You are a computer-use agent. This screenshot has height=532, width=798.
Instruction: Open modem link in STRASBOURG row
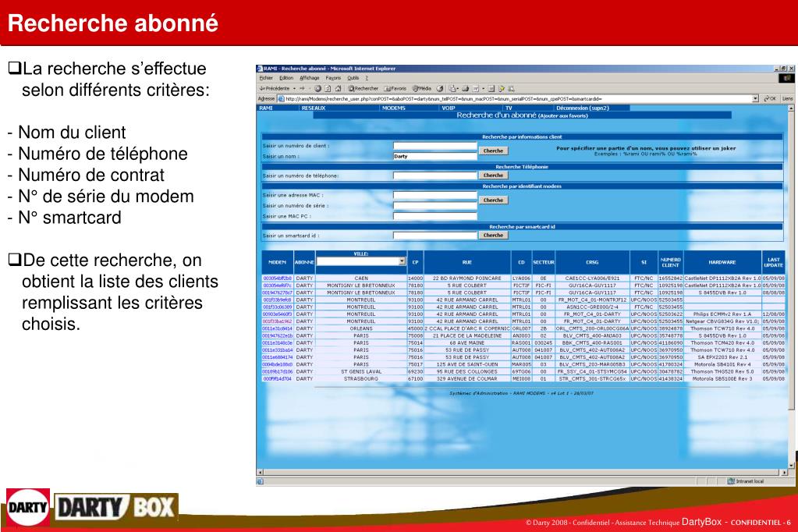pos(278,379)
